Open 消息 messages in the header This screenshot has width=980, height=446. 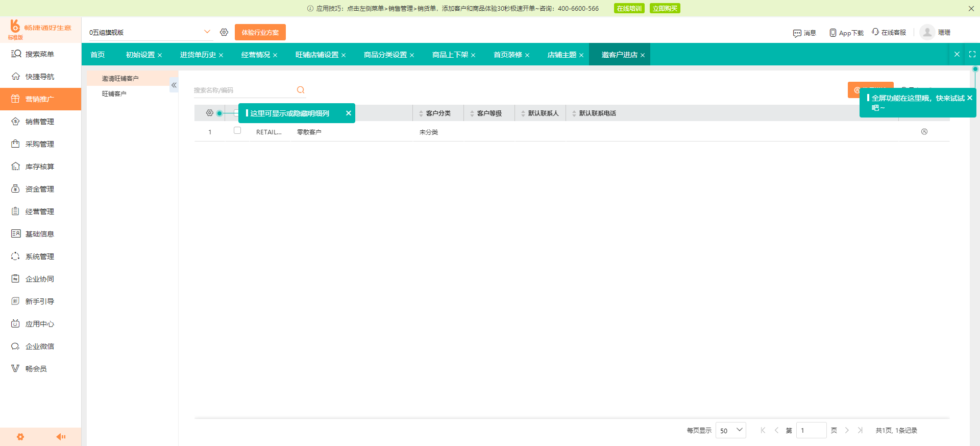coord(804,33)
